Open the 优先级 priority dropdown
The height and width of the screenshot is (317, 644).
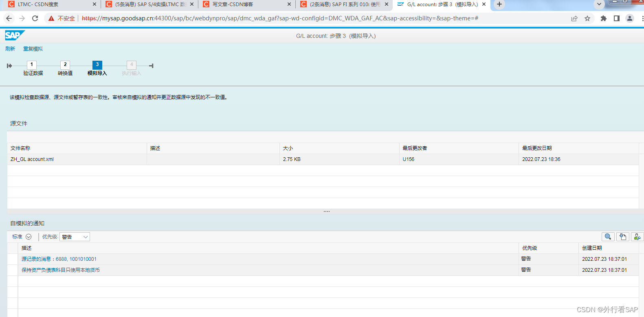(75, 237)
